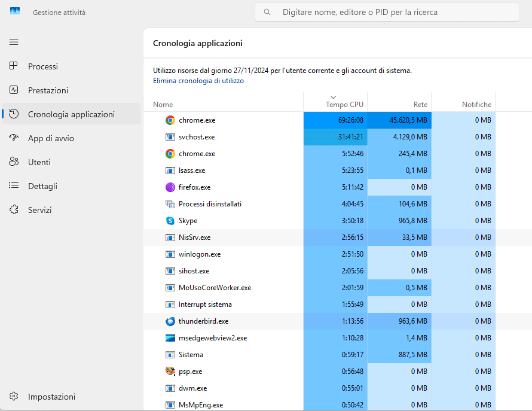Open Impostazioni gear icon
Image resolution: width=532 pixels, height=411 pixels.
click(x=14, y=397)
